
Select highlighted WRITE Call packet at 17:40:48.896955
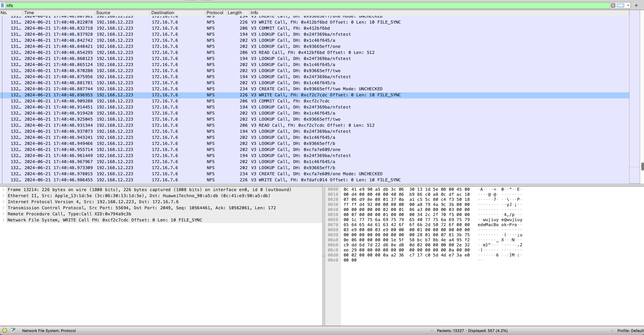(x=314, y=95)
